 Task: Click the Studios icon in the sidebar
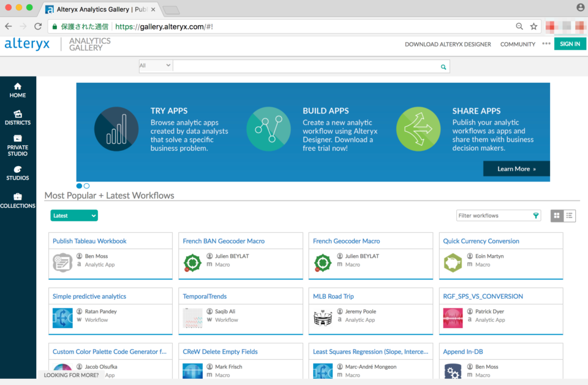click(18, 172)
